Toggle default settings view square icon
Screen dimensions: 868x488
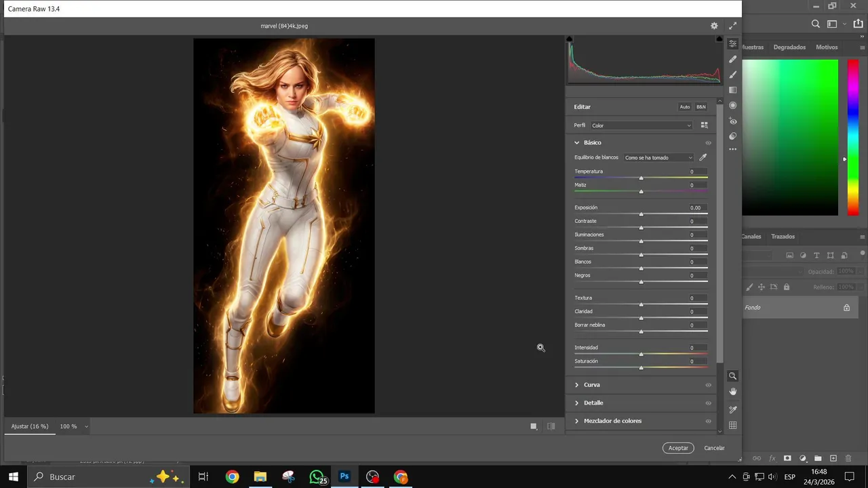coord(534,426)
